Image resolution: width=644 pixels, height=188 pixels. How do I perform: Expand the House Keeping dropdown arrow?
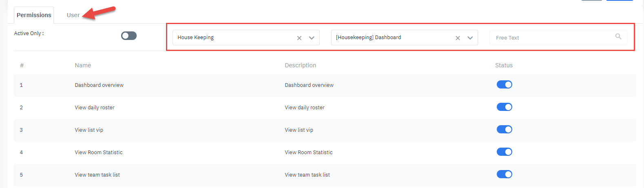[x=312, y=38]
